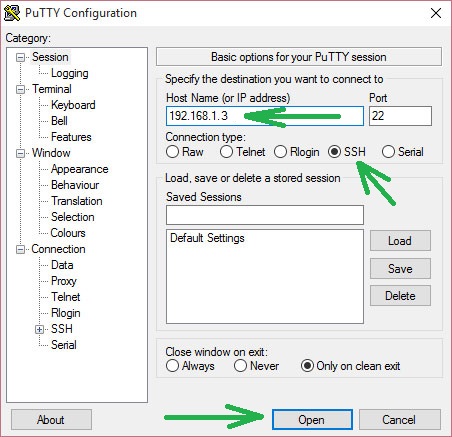Image resolution: width=452 pixels, height=437 pixels.
Task: Collapse the Terminal tree node
Action: pos(20,89)
